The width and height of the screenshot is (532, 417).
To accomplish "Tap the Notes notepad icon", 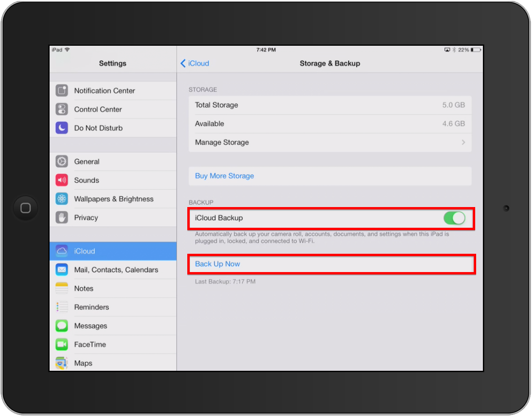I will click(x=62, y=288).
